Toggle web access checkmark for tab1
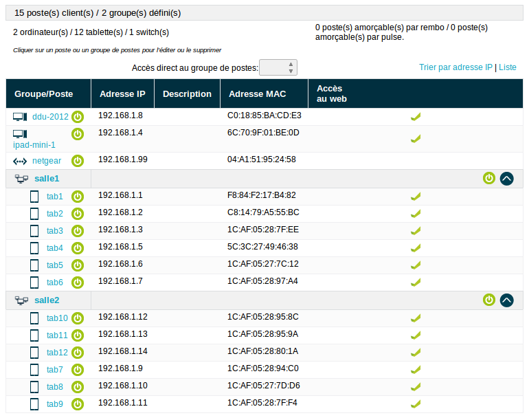Image resolution: width=529 pixels, height=420 pixels. pos(416,197)
